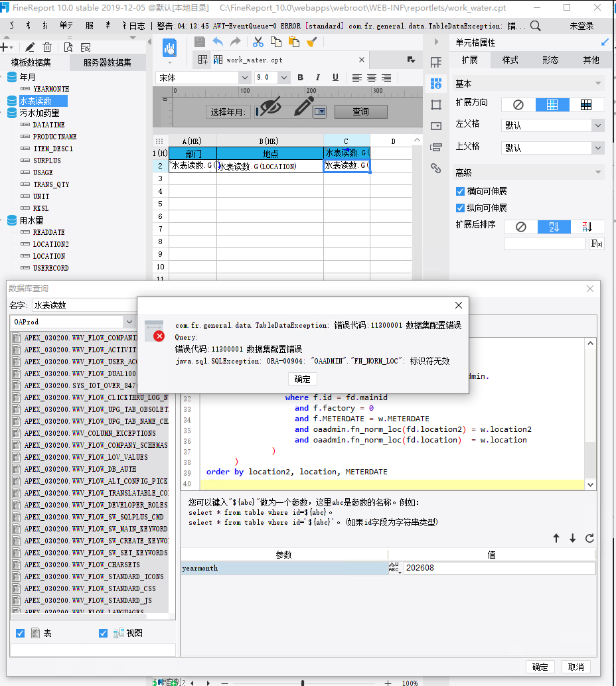Click the trash delete icon in the dataset panel
Viewport: 616px width, 686px height.
47,47
